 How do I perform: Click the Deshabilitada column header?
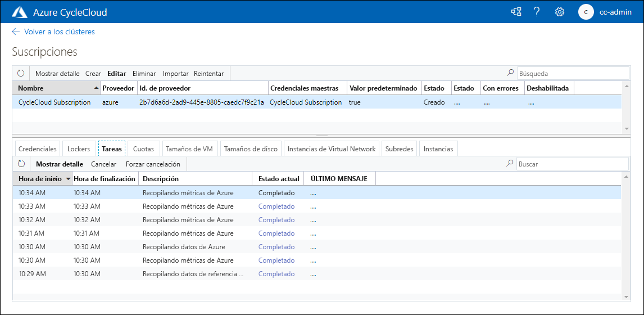[x=548, y=88]
